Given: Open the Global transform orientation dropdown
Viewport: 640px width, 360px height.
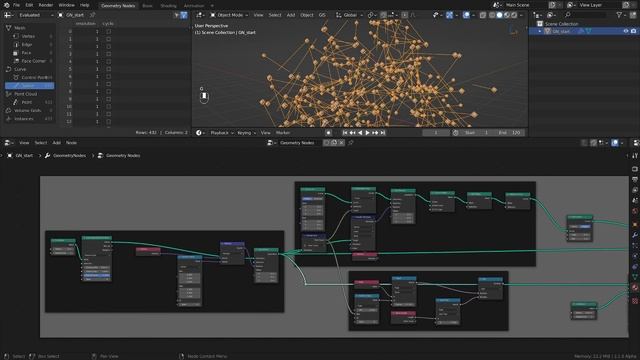Looking at the screenshot, I should pos(350,15).
